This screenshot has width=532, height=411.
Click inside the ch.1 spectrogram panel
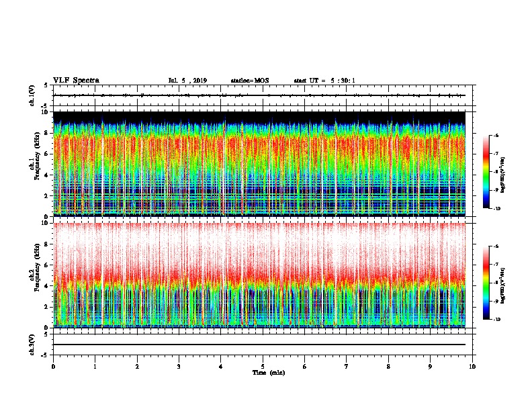point(259,164)
